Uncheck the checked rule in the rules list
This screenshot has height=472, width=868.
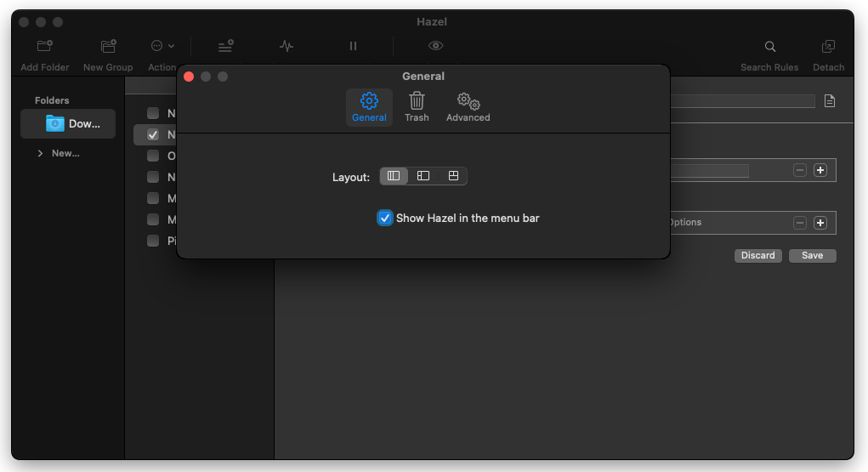tap(153, 134)
